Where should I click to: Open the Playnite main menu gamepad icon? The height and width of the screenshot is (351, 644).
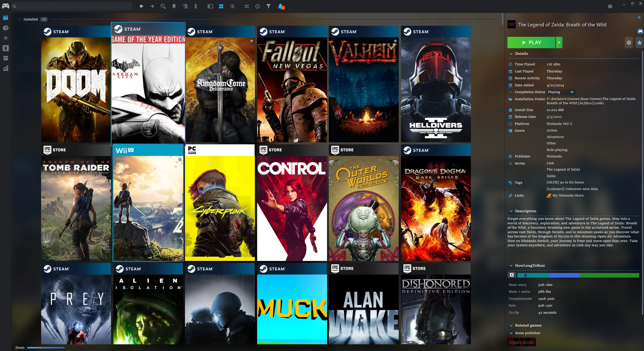tap(6, 6)
